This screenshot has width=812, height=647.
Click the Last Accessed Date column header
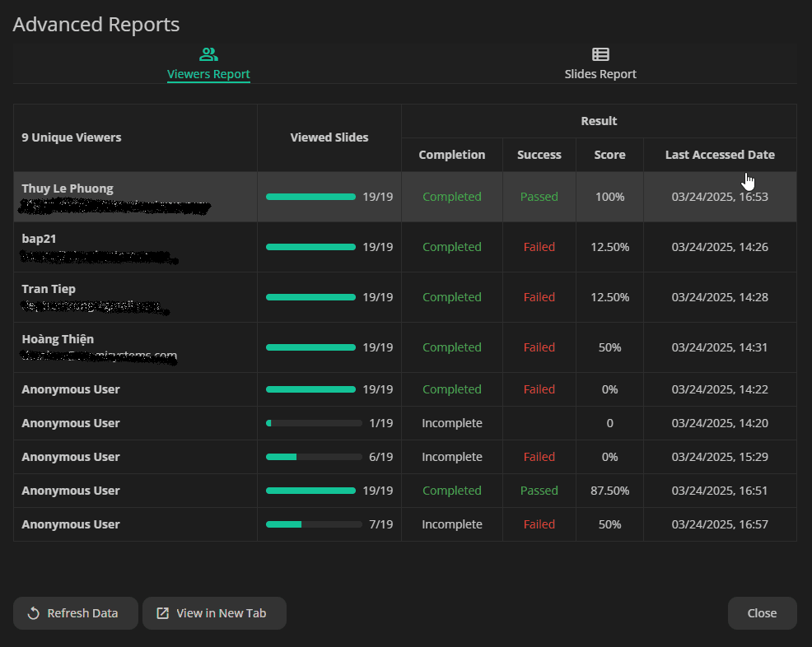pos(720,155)
